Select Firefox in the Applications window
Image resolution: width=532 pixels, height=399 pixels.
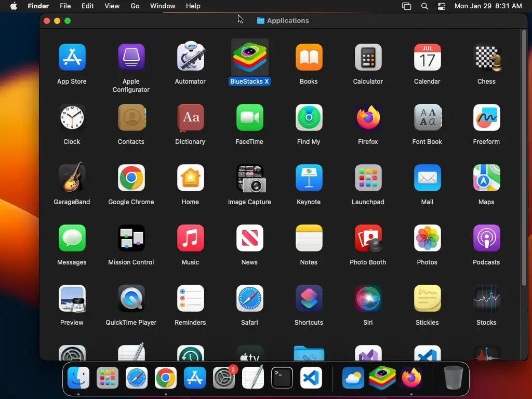(368, 117)
